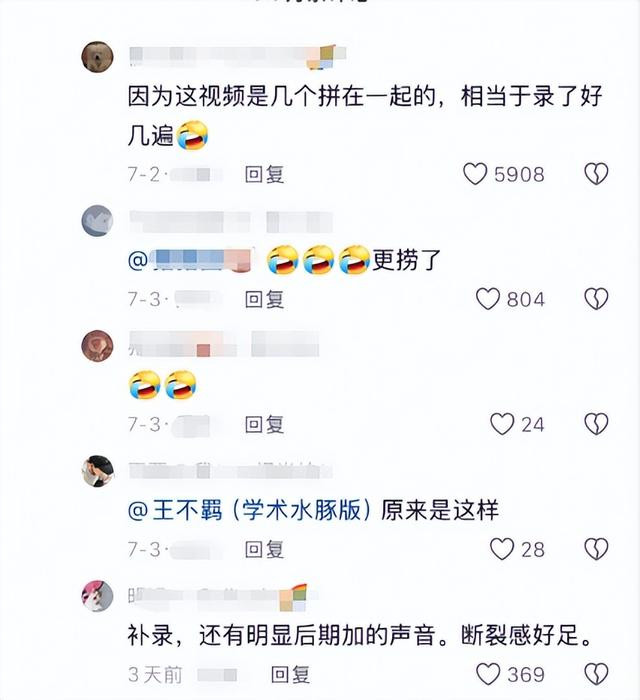Dislike the comment with 24 likes

click(596, 424)
